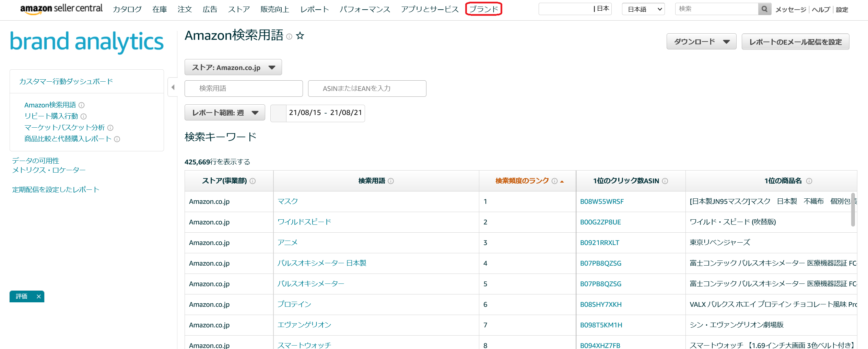Open the 注文 menu
The width and height of the screenshot is (868, 349).
(x=185, y=9)
